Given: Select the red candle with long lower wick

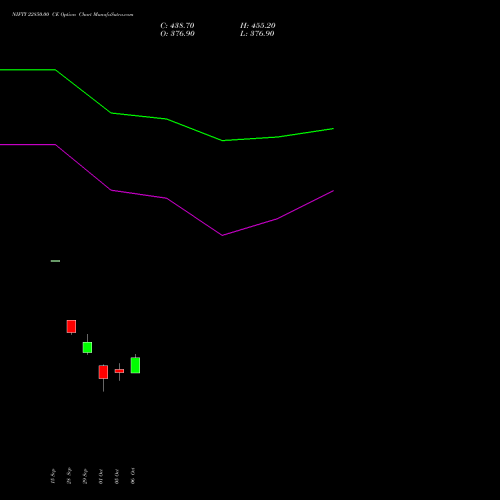Looking at the screenshot, I should [x=103, y=372].
